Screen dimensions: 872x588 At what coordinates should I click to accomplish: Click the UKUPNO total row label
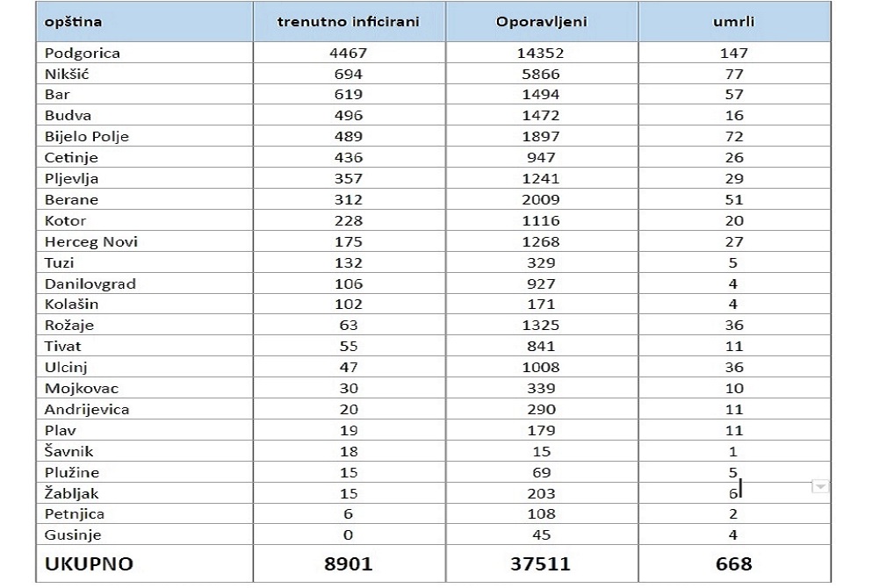tap(89, 564)
